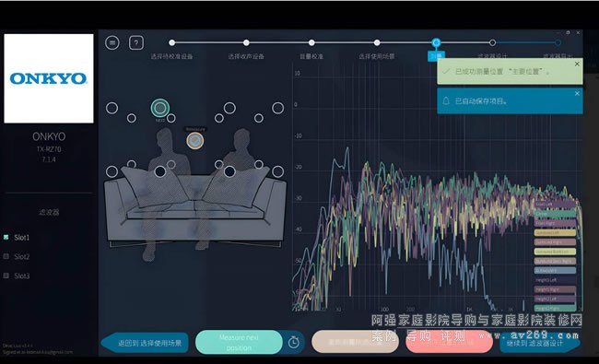Toggle the Slot3 filter checkbox
The image size is (599, 364).
[6, 276]
